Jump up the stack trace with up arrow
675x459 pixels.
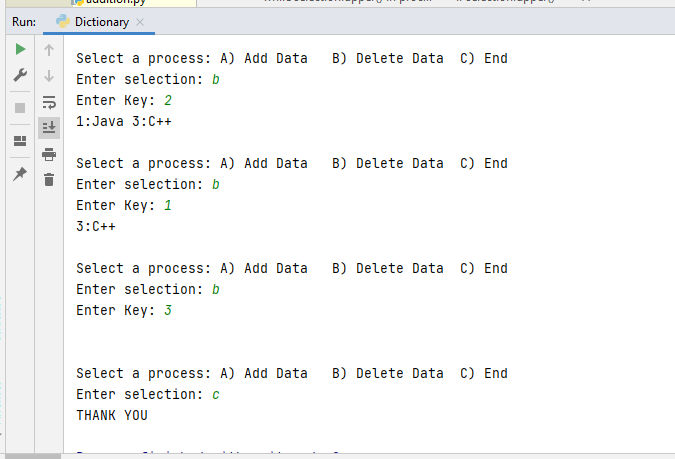coord(49,50)
